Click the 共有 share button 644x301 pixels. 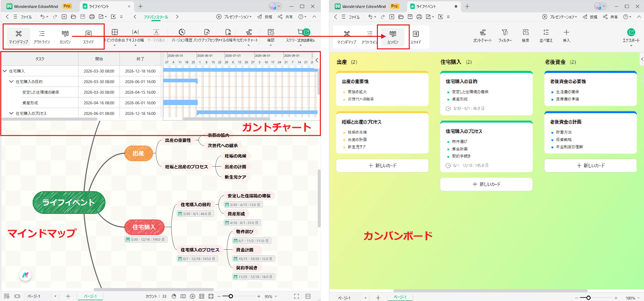[x=285, y=17]
